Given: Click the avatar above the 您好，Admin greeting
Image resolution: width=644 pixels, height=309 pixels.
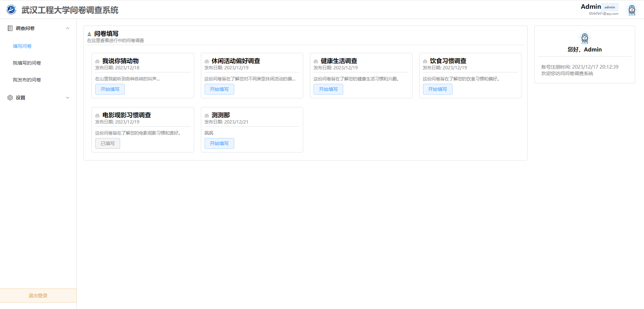Looking at the screenshot, I should (x=584, y=38).
